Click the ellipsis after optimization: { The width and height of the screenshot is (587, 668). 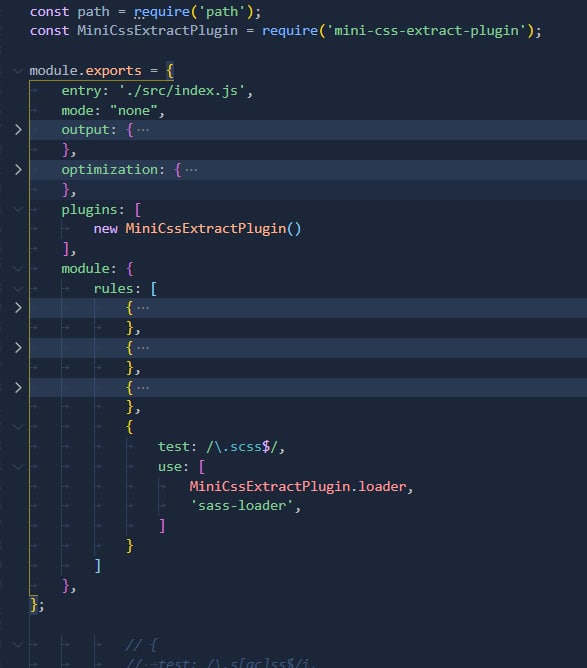[x=191, y=170]
